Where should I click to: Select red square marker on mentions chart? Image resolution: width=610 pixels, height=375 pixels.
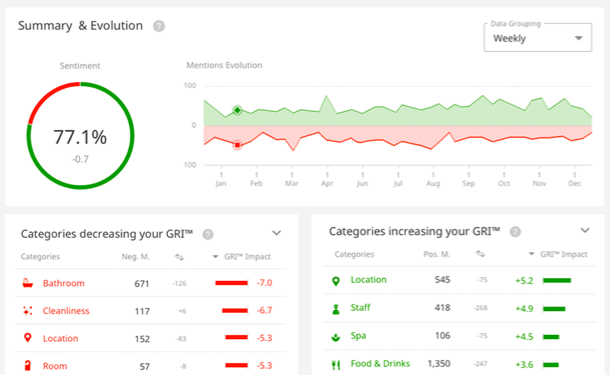(x=237, y=145)
